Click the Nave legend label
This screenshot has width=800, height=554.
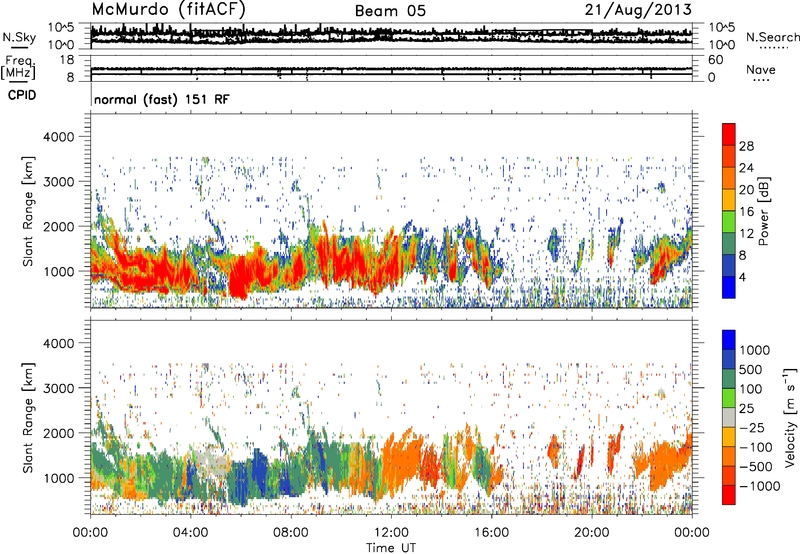click(x=761, y=69)
